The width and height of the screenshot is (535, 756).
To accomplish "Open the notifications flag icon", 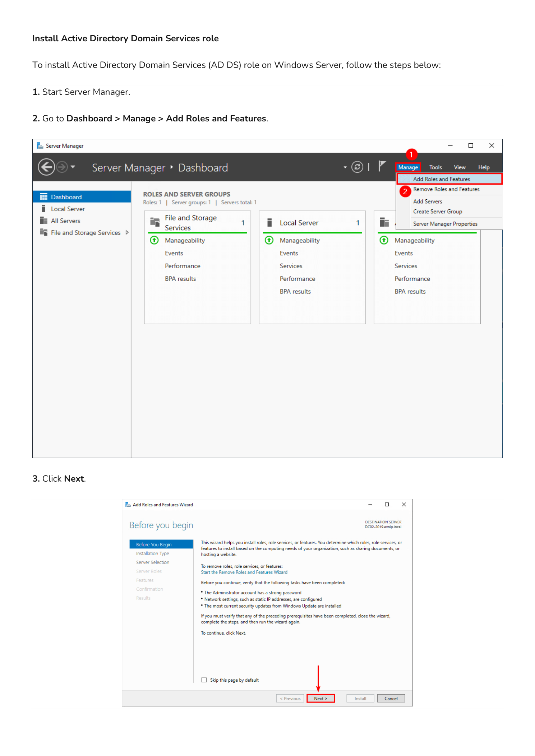I will (382, 167).
